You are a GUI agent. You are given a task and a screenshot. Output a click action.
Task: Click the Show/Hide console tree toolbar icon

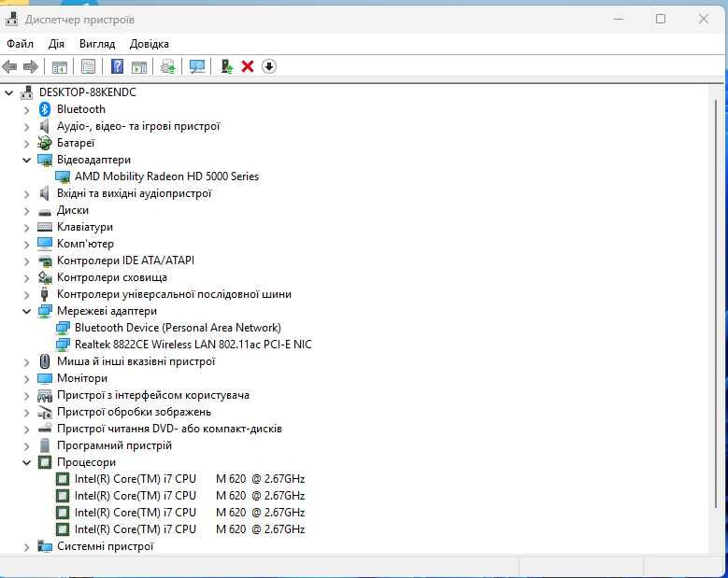[60, 67]
